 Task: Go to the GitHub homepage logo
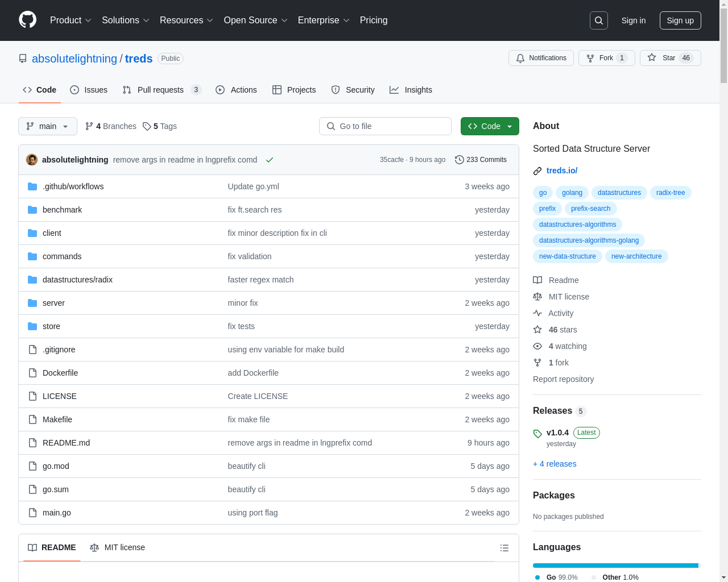point(27,20)
